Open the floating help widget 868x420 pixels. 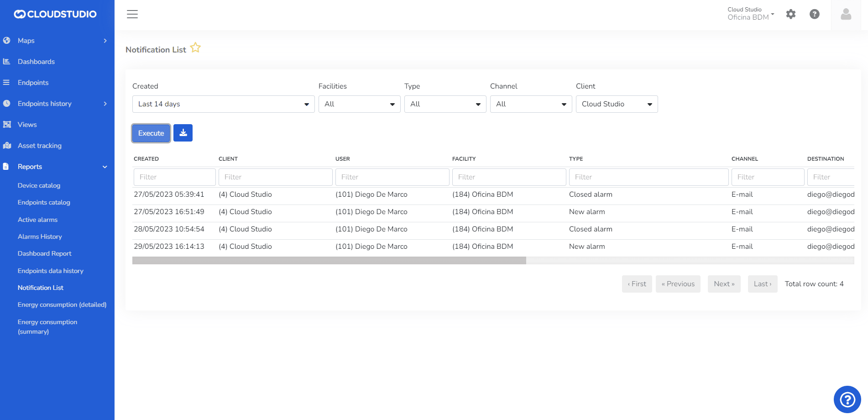(847, 400)
